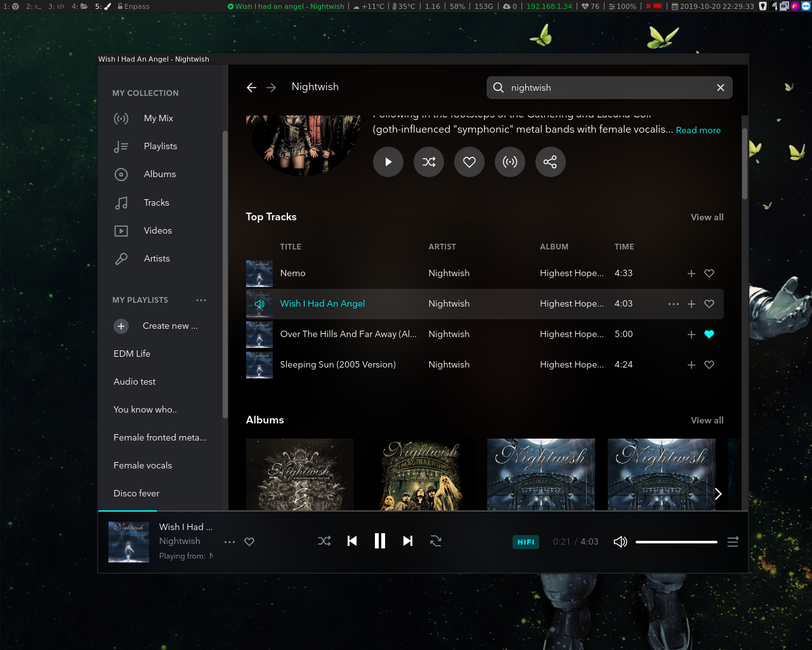Shuffle playback in the player bar
Image resolution: width=812 pixels, height=650 pixels.
(324, 541)
